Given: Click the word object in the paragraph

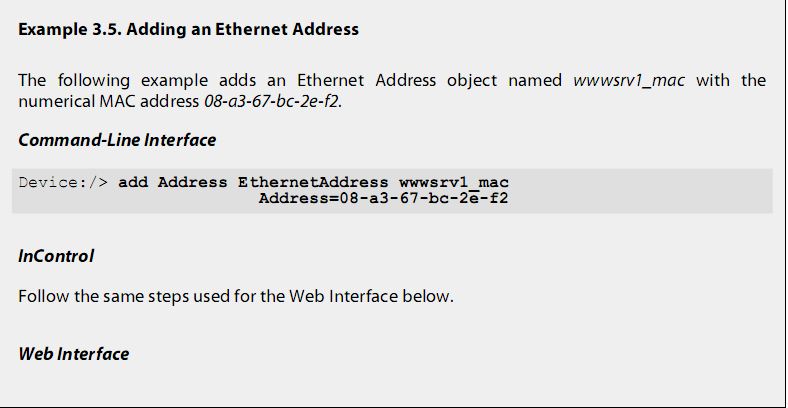Looking at the screenshot, I should (x=472, y=80).
